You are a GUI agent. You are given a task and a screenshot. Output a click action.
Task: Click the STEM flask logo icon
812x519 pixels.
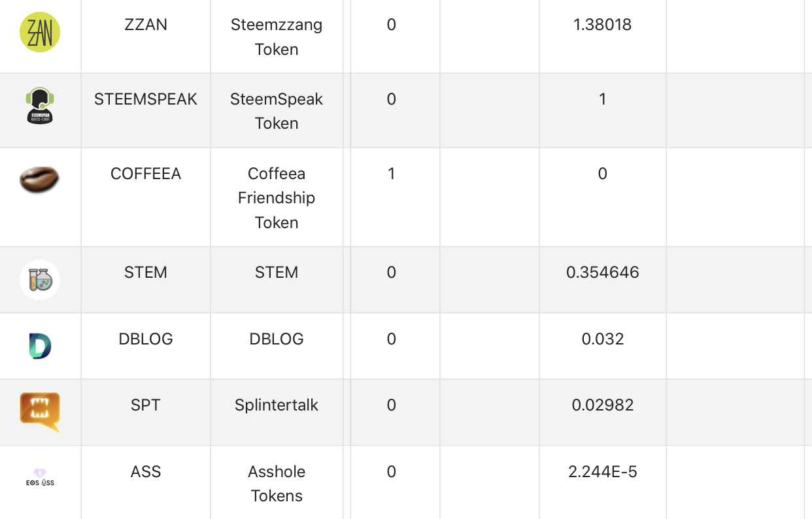40,280
